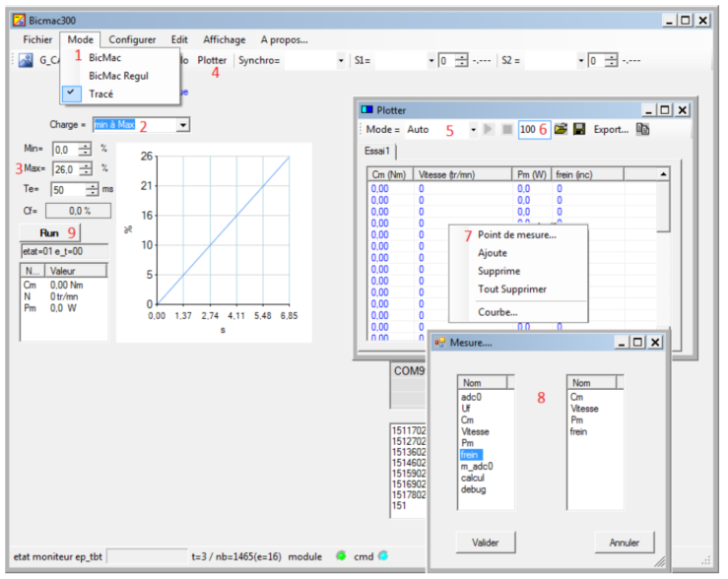Click Vitesse (tr/mn) column header
Image resolution: width=728 pixels, height=579 pixels.
point(462,174)
